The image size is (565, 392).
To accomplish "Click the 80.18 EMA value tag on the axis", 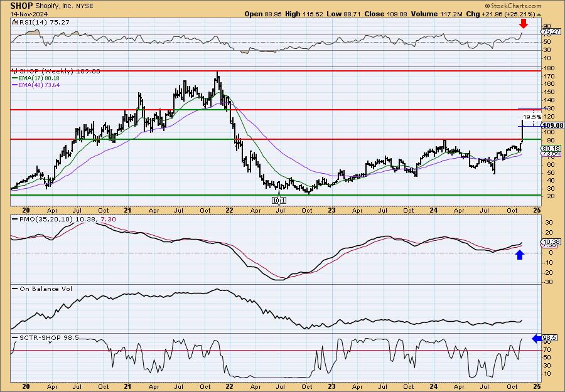I will coord(551,148).
